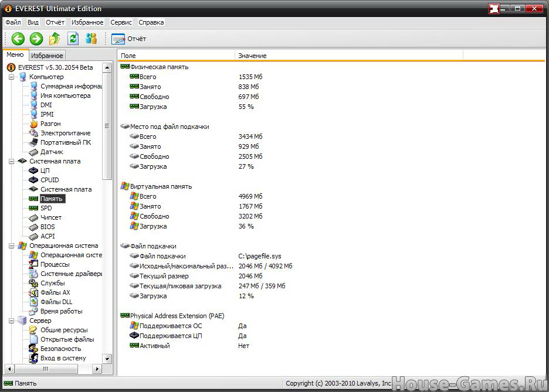Select Суммарная информация icon in the tree
This screenshot has height=392, width=549.
[x=33, y=86]
